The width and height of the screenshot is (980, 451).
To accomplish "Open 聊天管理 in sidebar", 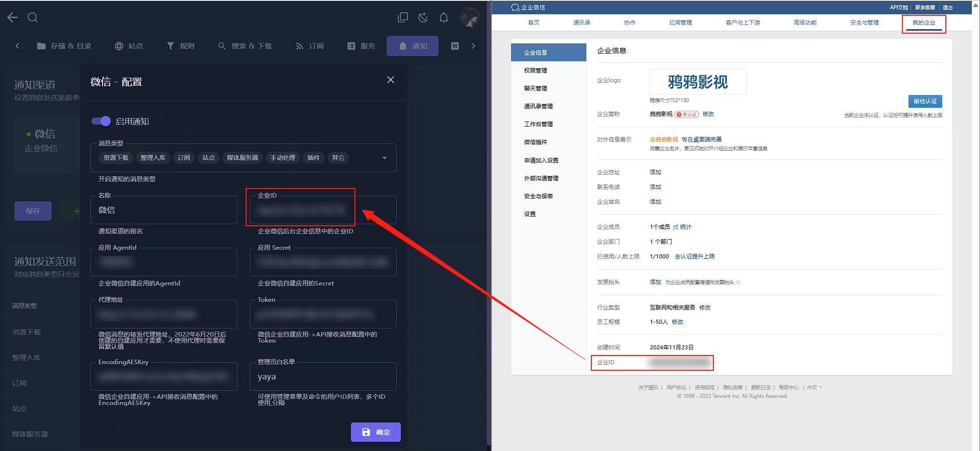I will pyautogui.click(x=535, y=88).
